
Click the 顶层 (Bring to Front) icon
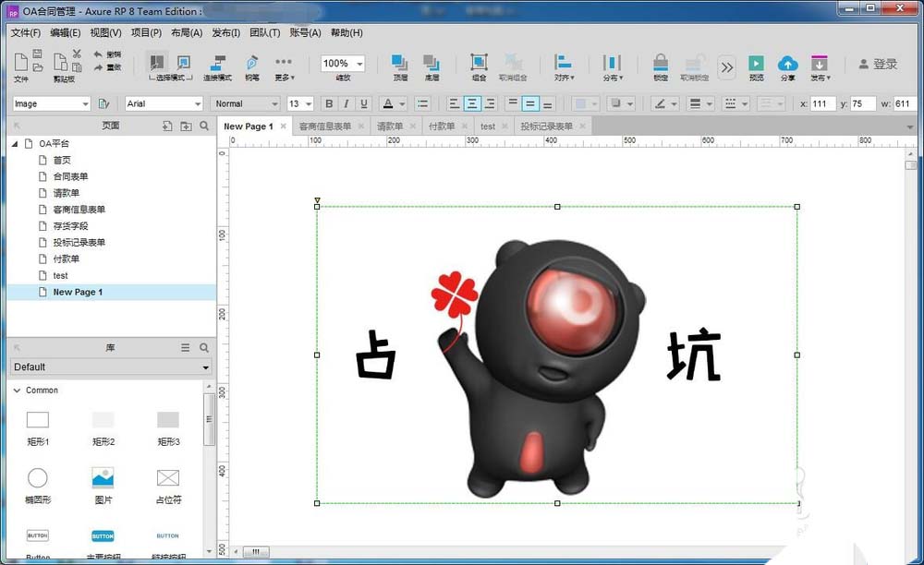397,65
